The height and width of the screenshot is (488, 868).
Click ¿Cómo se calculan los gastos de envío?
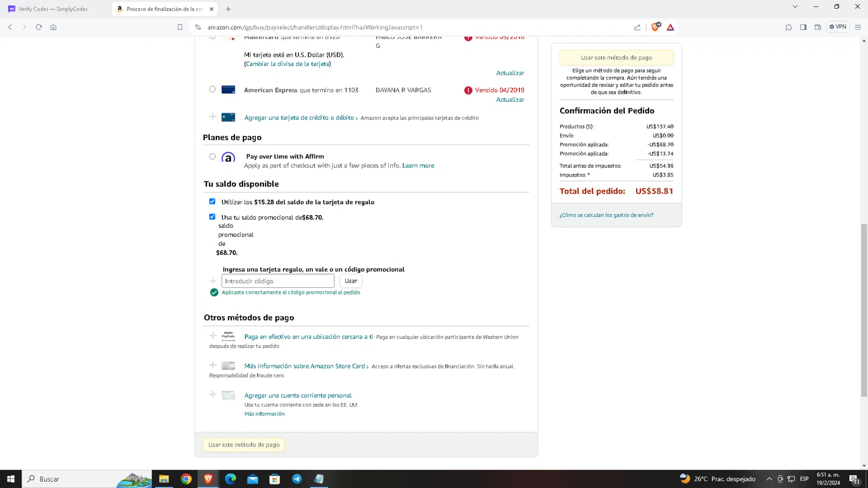[x=606, y=215]
